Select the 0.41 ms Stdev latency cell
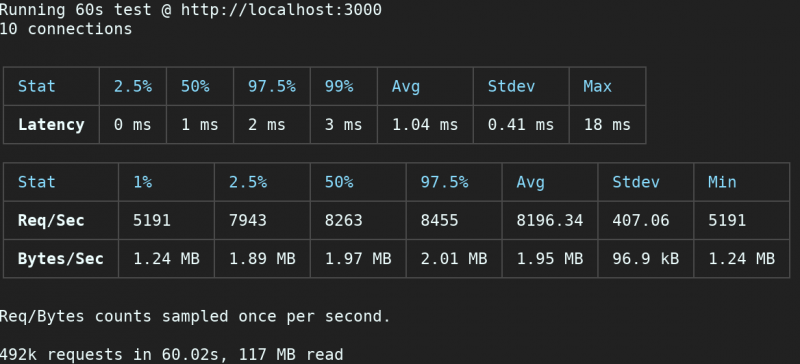The image size is (800, 364). tap(521, 125)
